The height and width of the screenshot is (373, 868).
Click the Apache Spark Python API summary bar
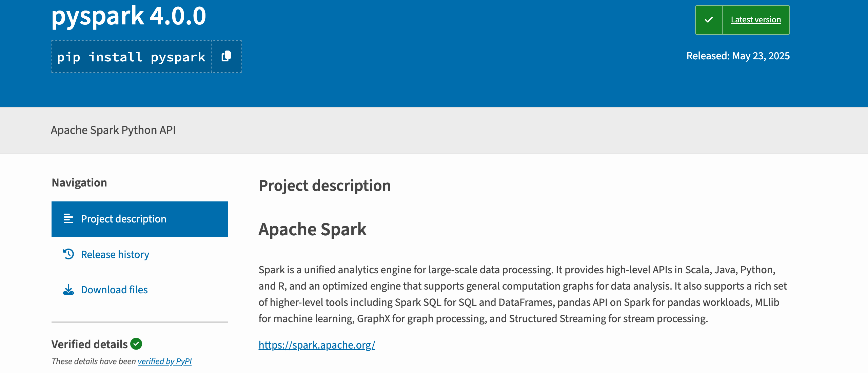tap(114, 130)
